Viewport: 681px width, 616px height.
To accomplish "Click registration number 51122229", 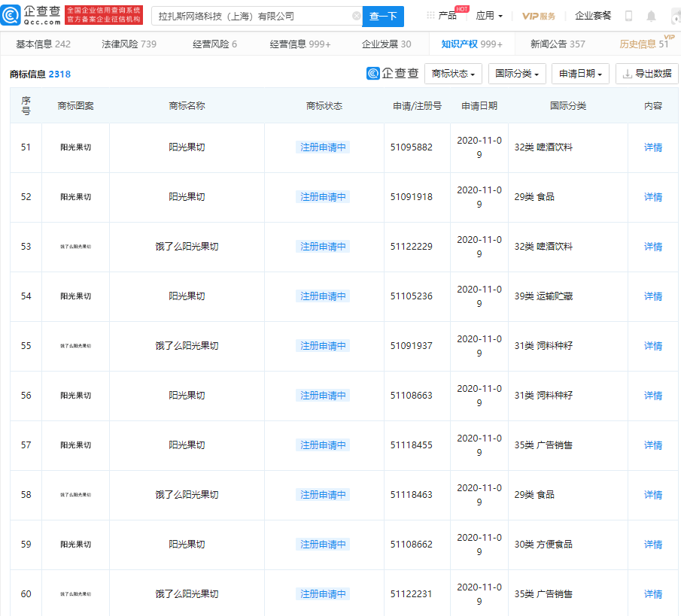I will click(x=412, y=247).
